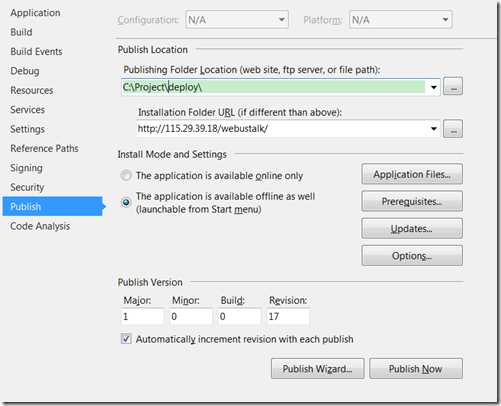Screen dimensions: 501x406
Task: Open the Publishing Folder Location dropdown arrow
Action: 433,87
